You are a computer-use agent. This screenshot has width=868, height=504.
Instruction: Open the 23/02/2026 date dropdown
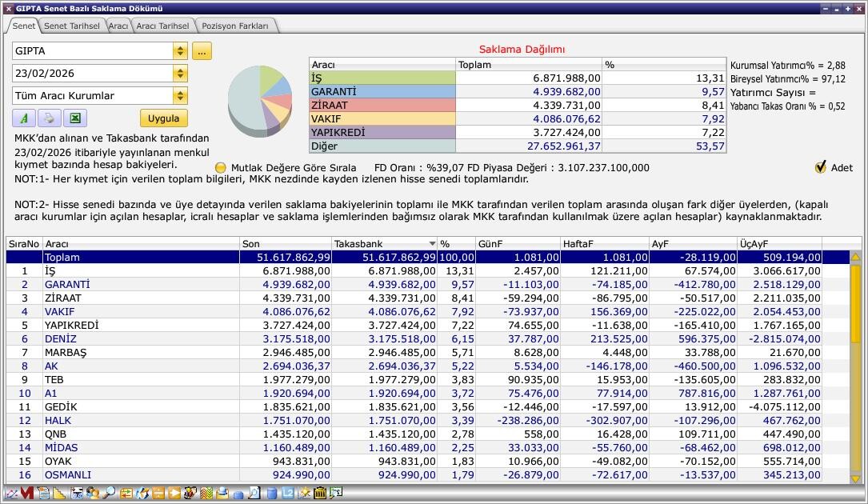point(180,74)
